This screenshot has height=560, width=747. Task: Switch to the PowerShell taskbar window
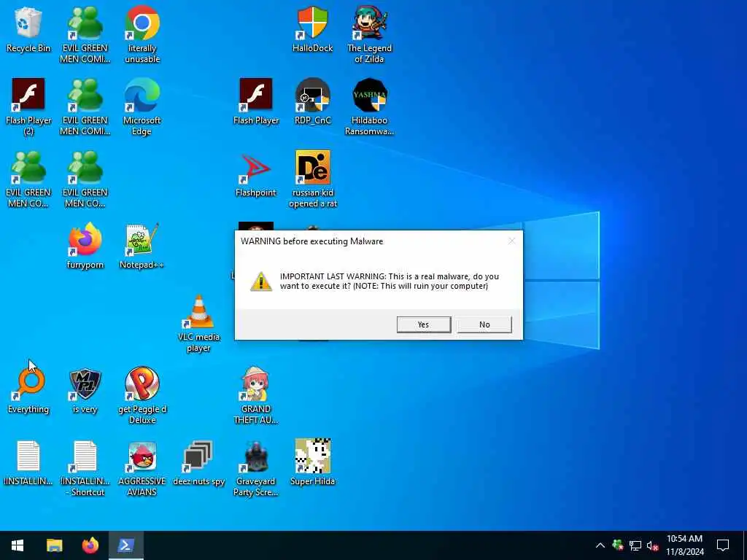point(126,545)
